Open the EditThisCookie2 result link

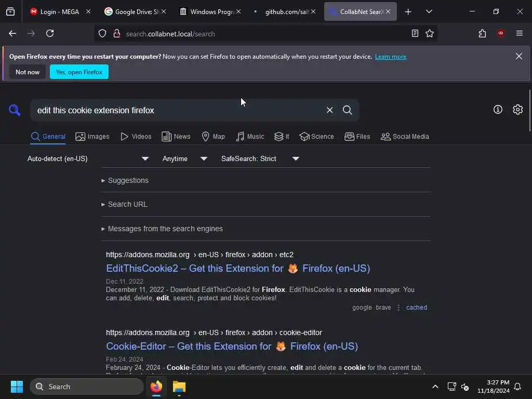[238, 269]
